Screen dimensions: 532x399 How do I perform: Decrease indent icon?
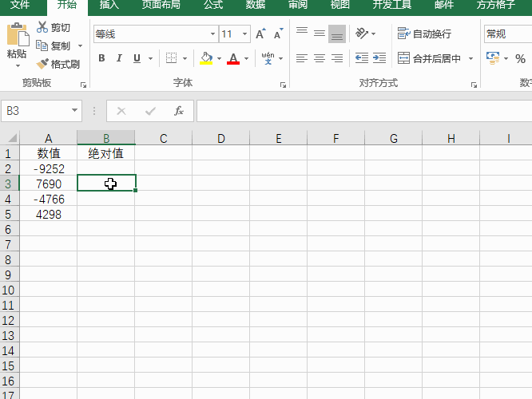coord(362,58)
